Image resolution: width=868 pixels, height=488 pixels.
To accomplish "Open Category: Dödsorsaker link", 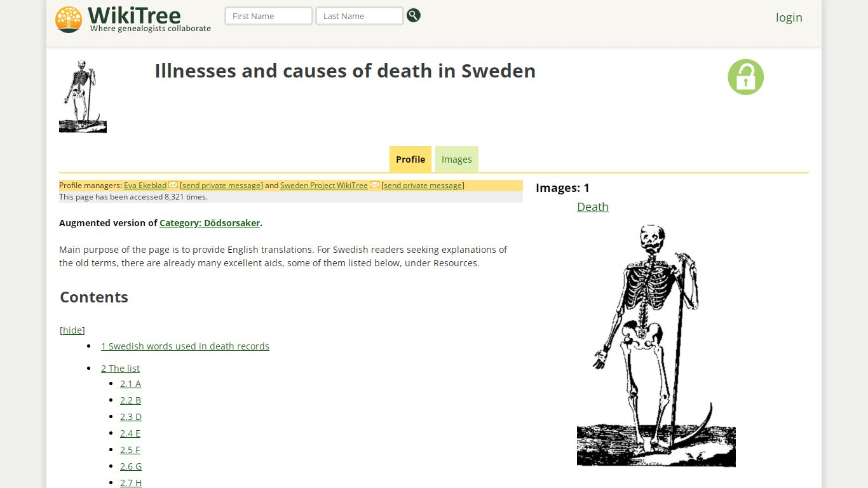I will (x=210, y=223).
